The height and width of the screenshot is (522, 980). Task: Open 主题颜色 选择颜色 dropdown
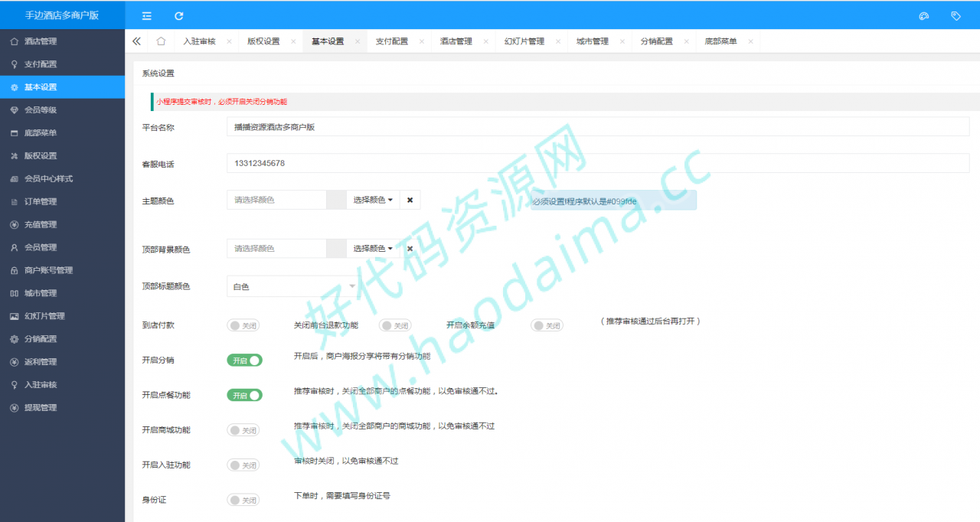[373, 200]
